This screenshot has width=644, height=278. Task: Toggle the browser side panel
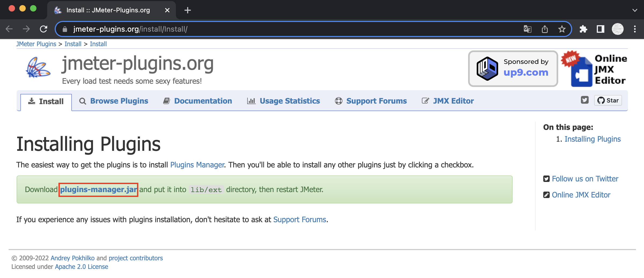click(x=600, y=29)
